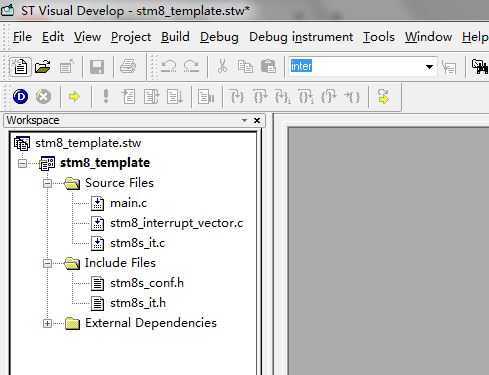This screenshot has width=489, height=375.
Task: Click the Open file folder icon
Action: tap(43, 67)
